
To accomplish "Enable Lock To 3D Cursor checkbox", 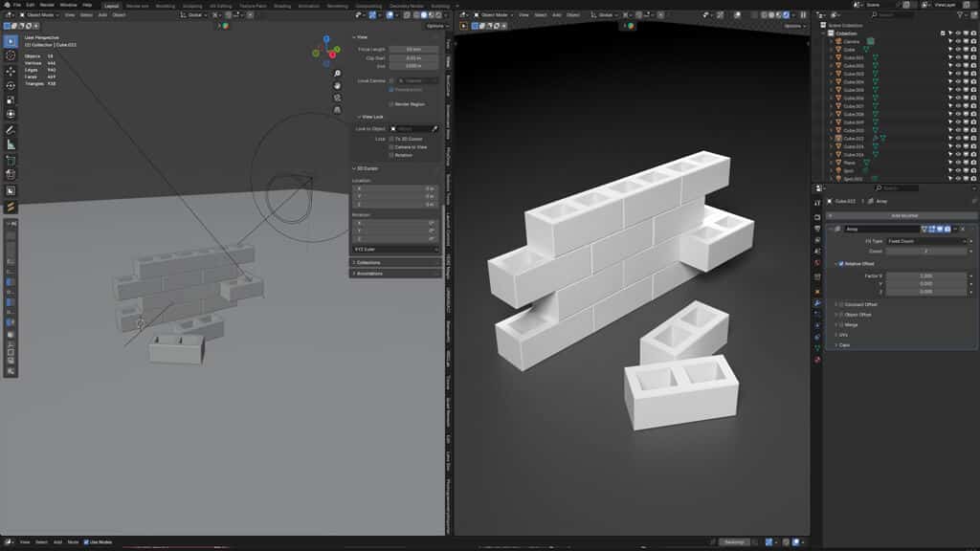I will (391, 139).
